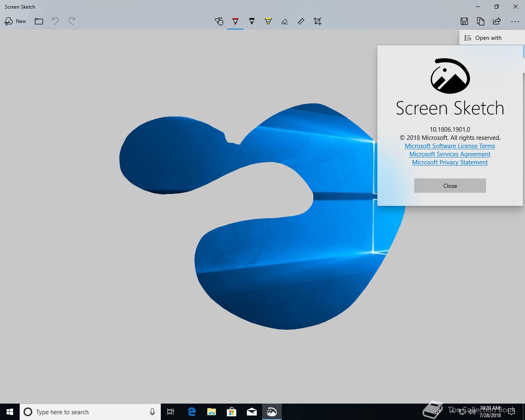525x420 pixels.
Task: Launch Microsoft Edge from taskbar
Action: (x=192, y=412)
